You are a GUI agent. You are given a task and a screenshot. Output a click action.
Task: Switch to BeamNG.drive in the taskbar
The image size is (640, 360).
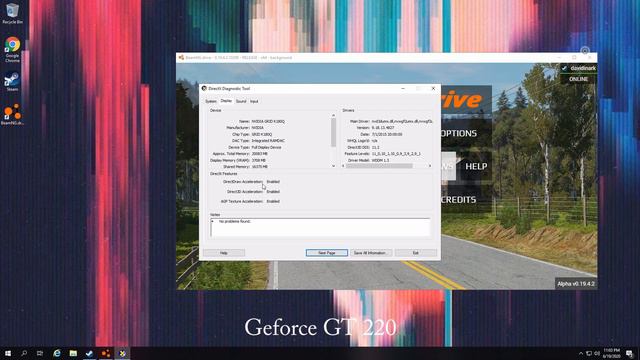point(106,353)
